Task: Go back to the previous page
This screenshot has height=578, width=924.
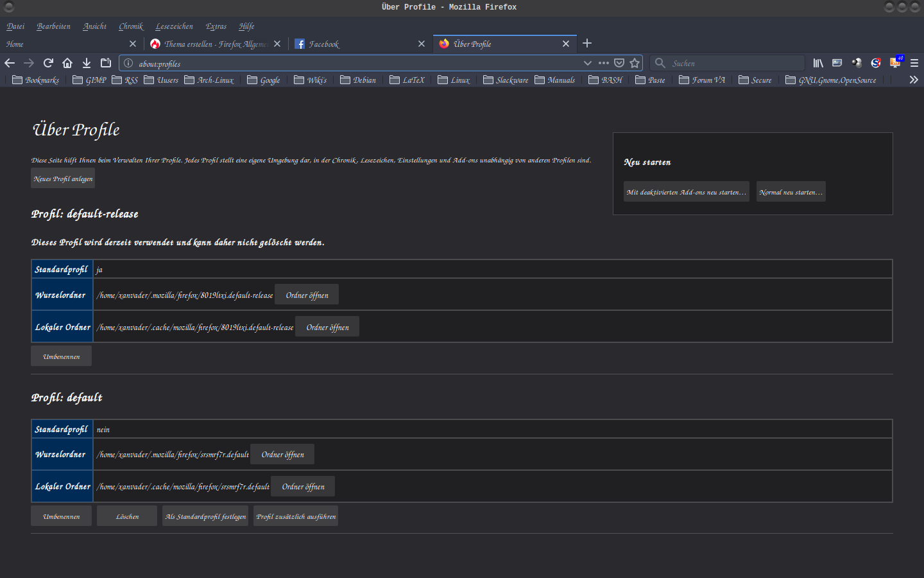Action: tap(10, 63)
